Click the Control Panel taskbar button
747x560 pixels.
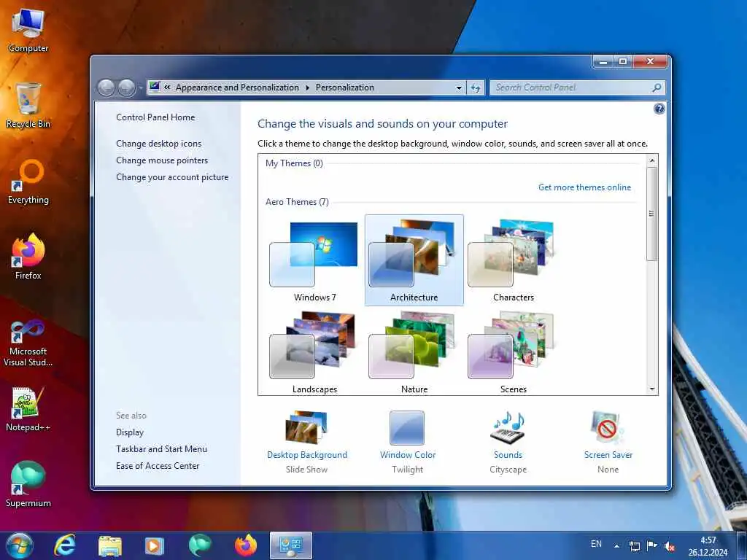291,545
